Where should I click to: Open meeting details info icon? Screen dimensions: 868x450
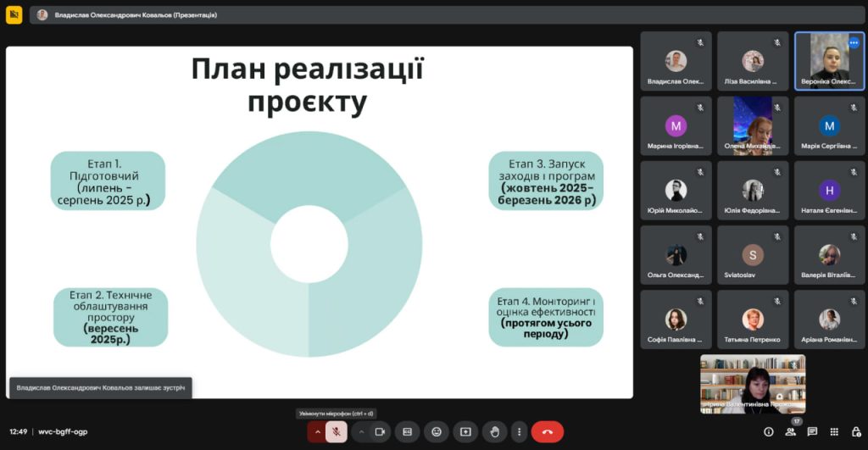coord(769,431)
